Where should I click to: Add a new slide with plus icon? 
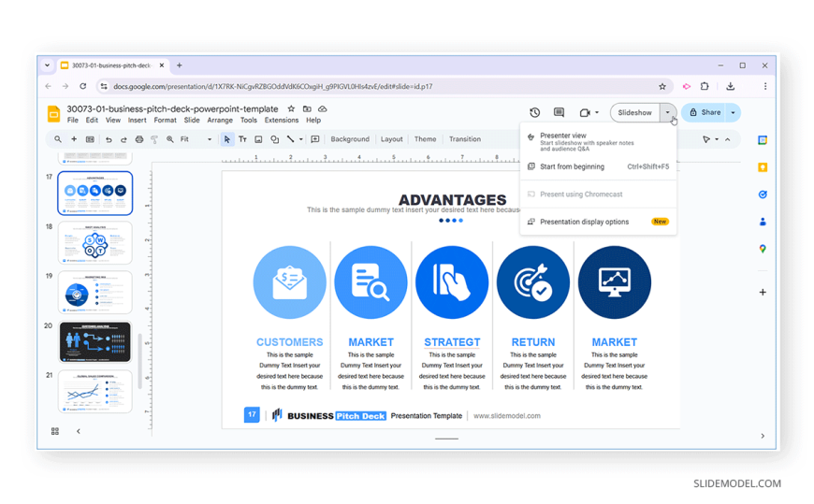[x=74, y=139]
